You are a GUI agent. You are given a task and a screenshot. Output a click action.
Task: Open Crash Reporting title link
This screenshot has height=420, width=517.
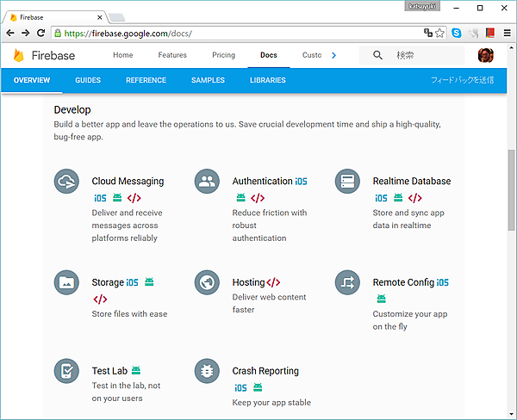tap(265, 371)
